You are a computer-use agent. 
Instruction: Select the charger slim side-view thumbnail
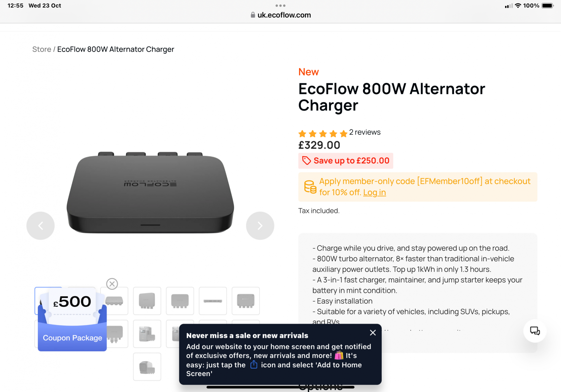pos(213,301)
